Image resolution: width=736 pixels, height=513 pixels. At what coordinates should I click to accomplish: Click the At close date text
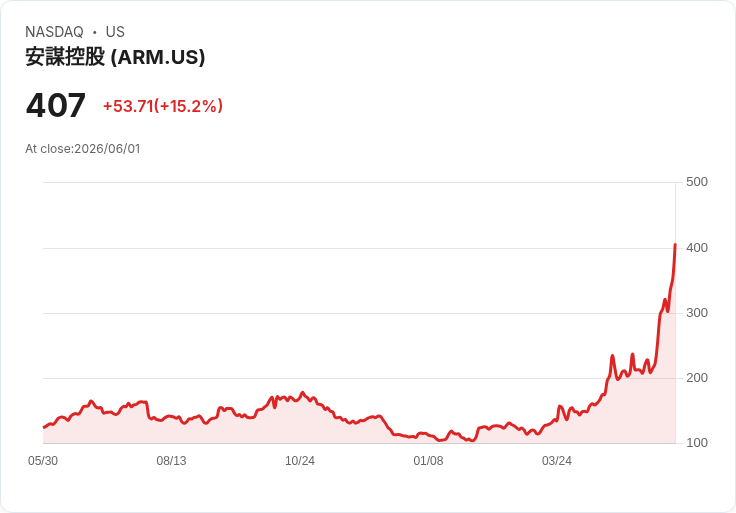[83, 149]
